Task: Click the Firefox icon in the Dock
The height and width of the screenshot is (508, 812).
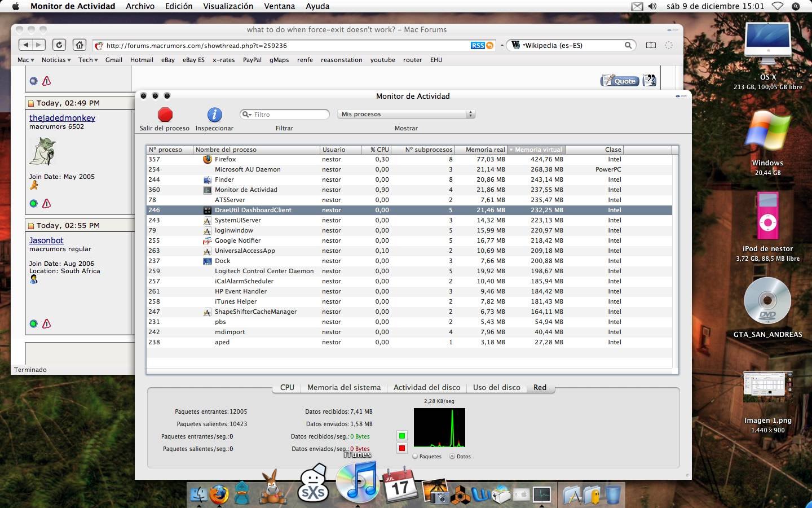Action: click(219, 494)
